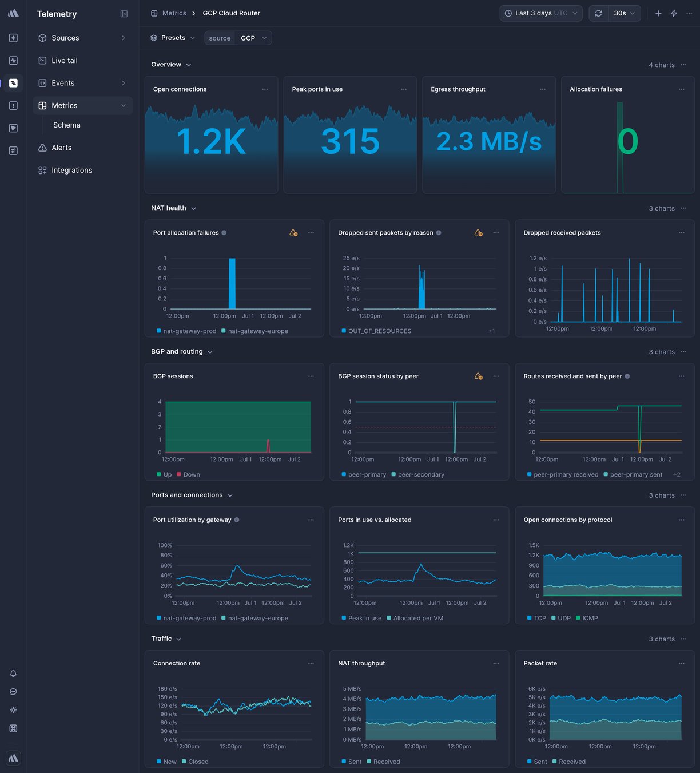Click the GCP Cloud Router breadcrumb
This screenshot has width=700, height=773.
point(231,13)
